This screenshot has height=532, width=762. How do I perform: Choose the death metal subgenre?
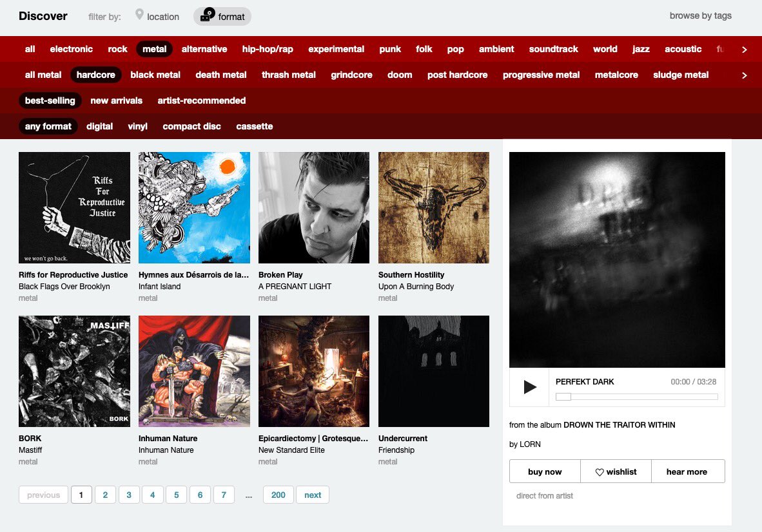[x=221, y=75]
